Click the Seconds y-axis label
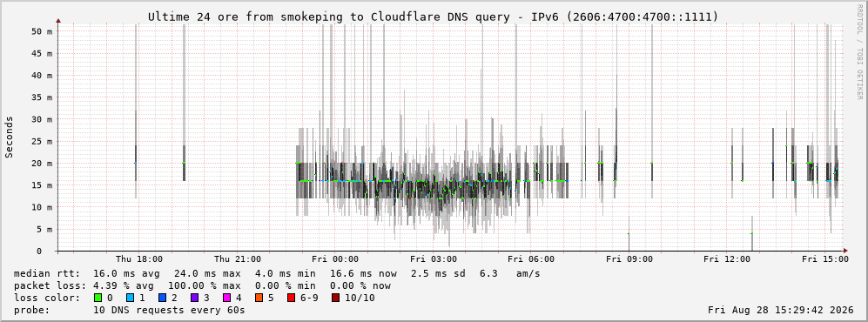The height and width of the screenshot is (322, 868). (10, 138)
